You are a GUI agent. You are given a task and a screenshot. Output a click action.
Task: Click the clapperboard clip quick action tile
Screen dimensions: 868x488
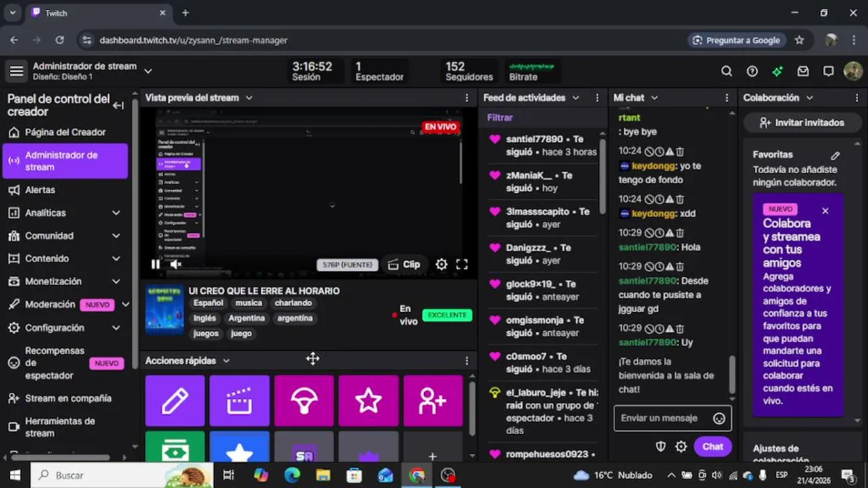[239, 401]
